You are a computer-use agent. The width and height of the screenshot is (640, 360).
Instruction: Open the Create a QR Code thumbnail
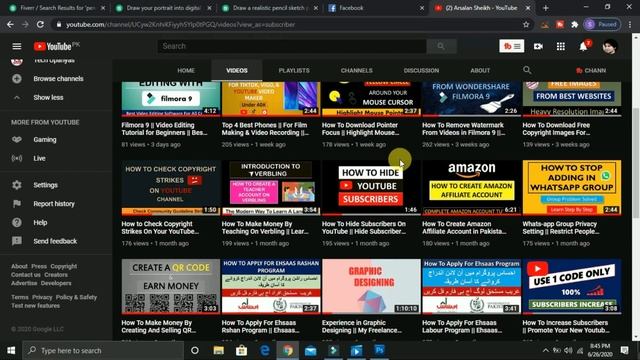[171, 286]
